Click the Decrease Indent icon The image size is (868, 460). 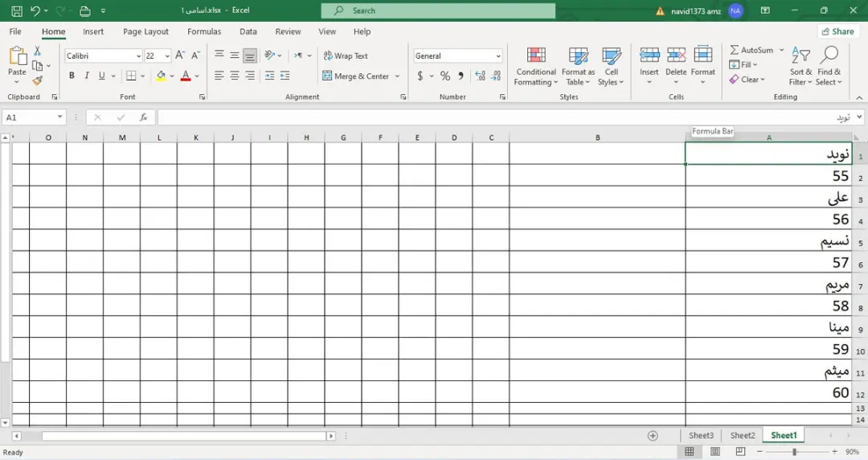[269, 76]
